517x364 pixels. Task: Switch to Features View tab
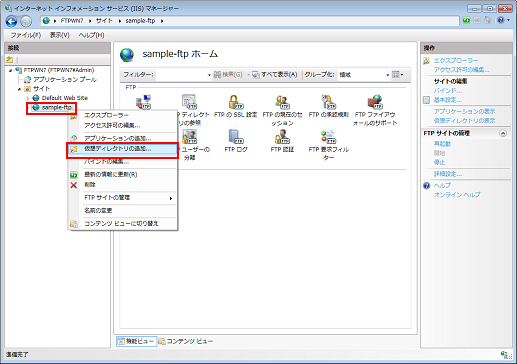(136, 341)
